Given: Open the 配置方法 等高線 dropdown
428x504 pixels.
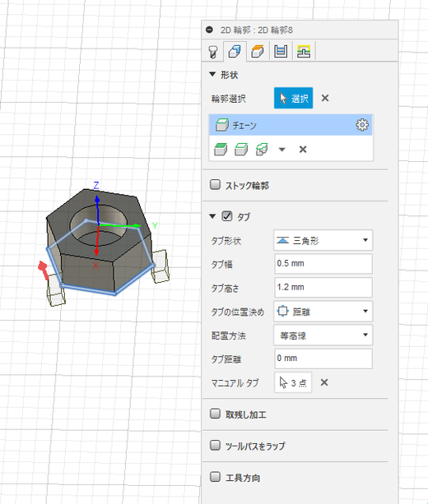Looking at the screenshot, I should [323, 335].
